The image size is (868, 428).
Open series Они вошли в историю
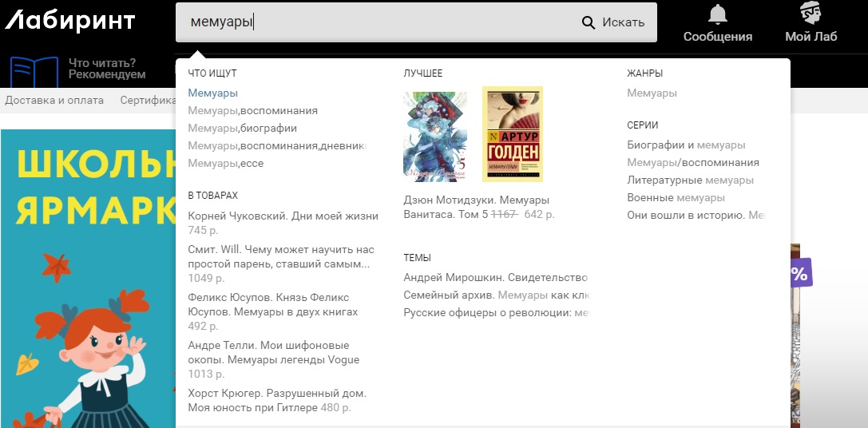click(x=697, y=215)
